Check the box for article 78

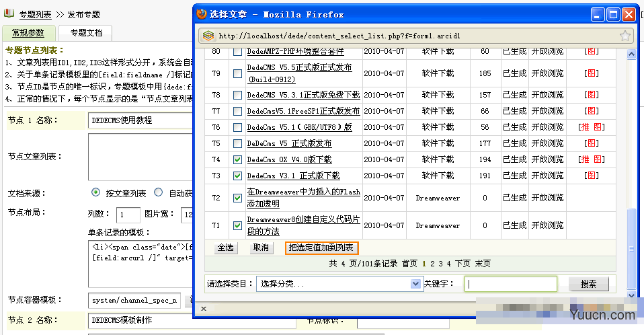[237, 95]
